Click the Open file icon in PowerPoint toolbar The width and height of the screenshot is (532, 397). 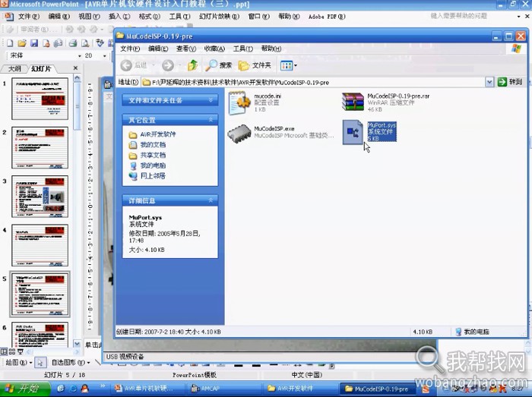(22, 43)
